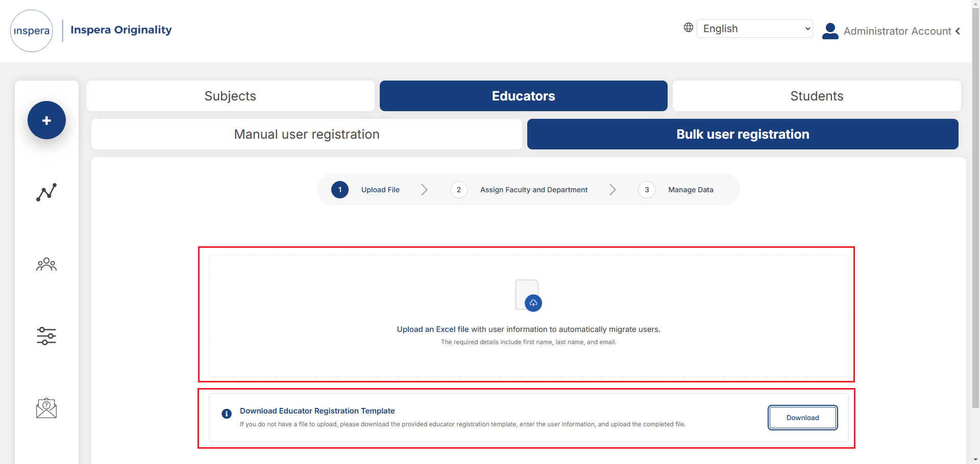Click the 'Manage Data' step label
This screenshot has height=464, width=980.
pyautogui.click(x=691, y=190)
